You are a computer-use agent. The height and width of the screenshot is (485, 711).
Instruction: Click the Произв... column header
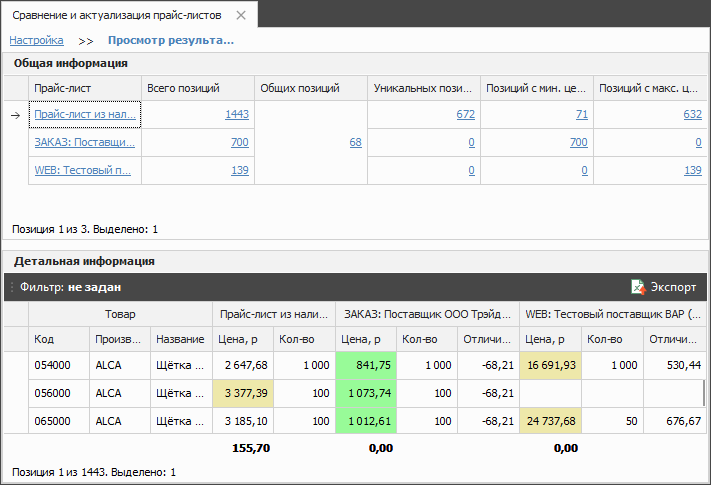[120, 339]
